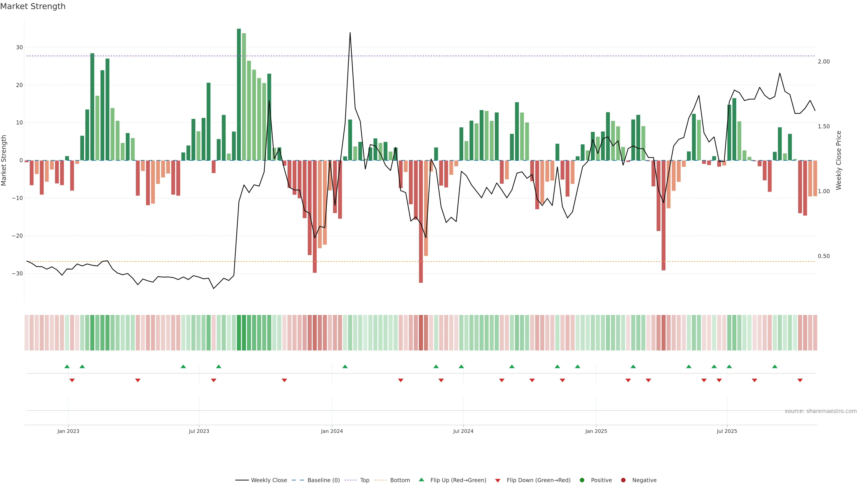The height and width of the screenshot is (488, 868).
Task: Click the last green flip-up triangle marker
Action: pyautogui.click(x=775, y=366)
